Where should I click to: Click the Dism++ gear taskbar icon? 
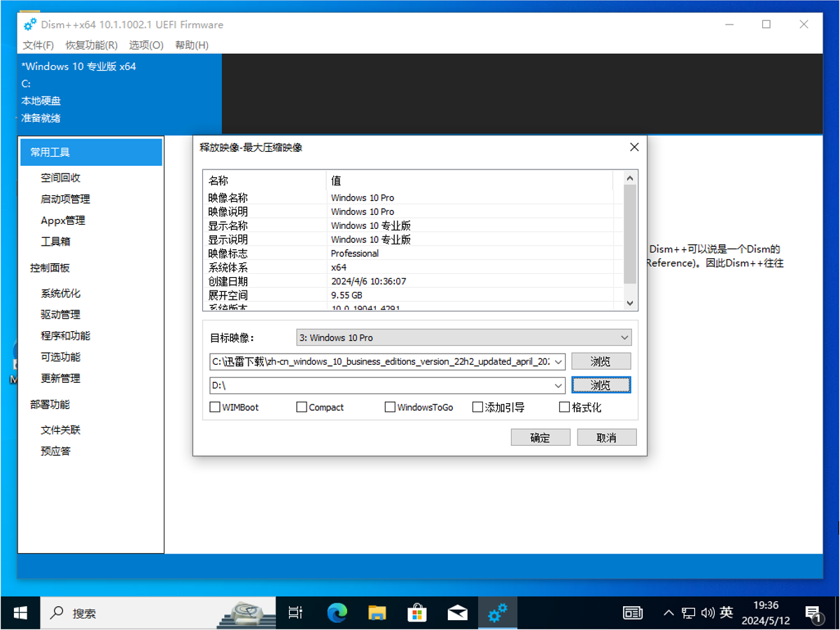pyautogui.click(x=498, y=612)
